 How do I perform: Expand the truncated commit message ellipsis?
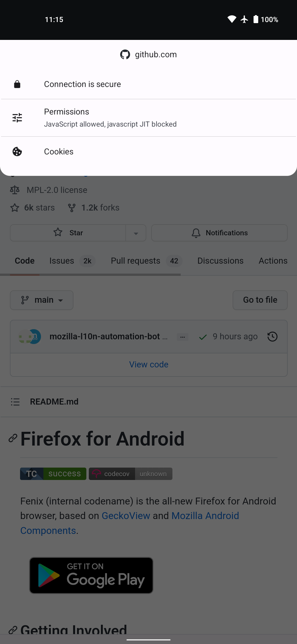[x=182, y=336]
